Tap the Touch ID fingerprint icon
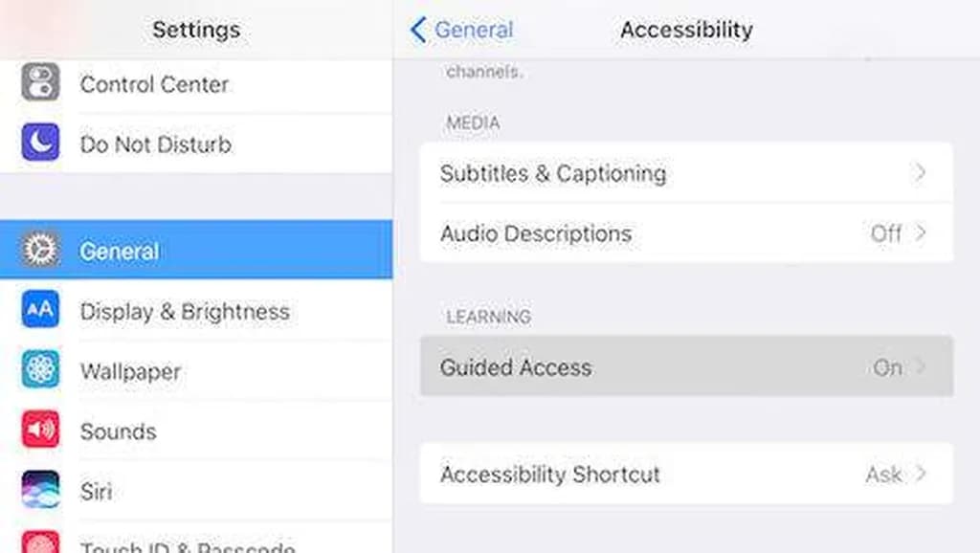This screenshot has width=980, height=553. point(40,544)
